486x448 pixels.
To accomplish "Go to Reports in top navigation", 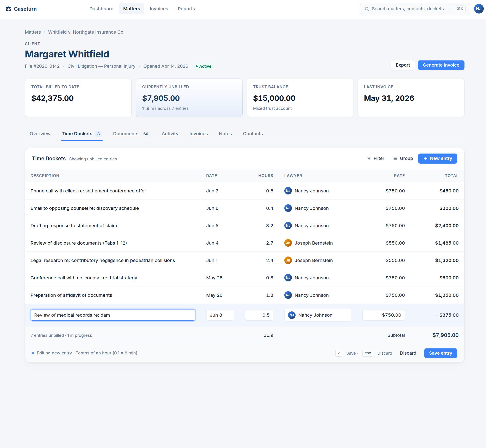I will pos(186,9).
